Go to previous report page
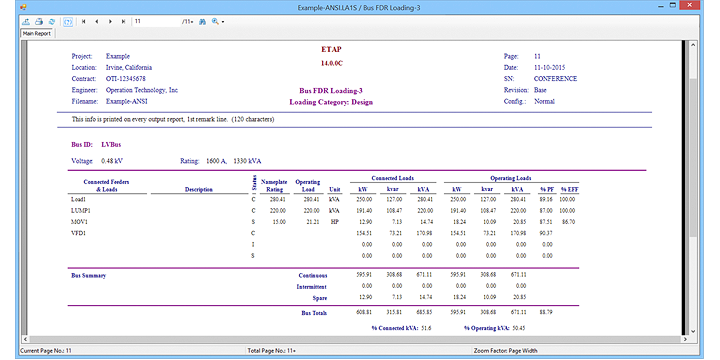Viewport: 720px width, 360px height. pyautogui.click(x=97, y=22)
